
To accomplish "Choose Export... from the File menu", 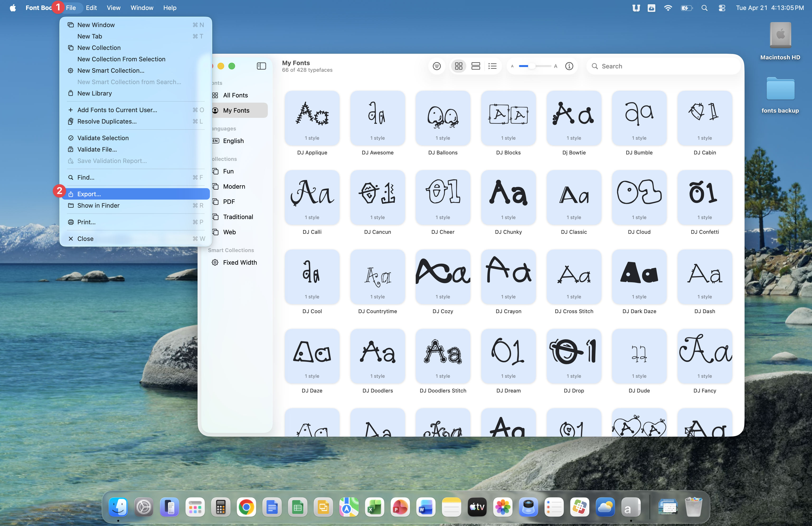I will (x=89, y=194).
